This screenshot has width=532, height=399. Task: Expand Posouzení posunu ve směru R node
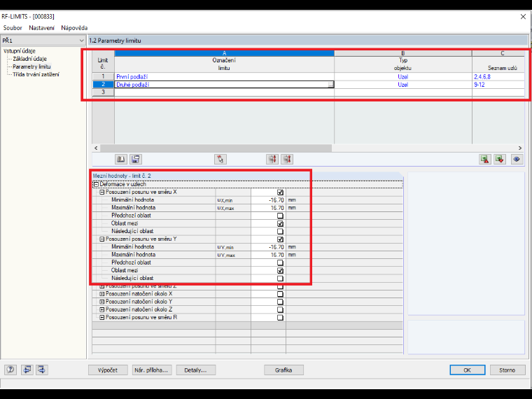click(101, 318)
